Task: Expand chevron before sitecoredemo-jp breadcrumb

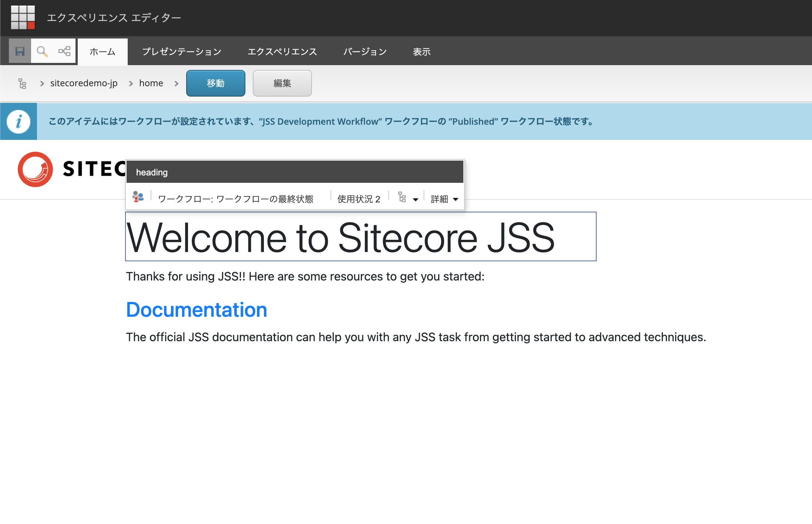Action: pos(42,84)
